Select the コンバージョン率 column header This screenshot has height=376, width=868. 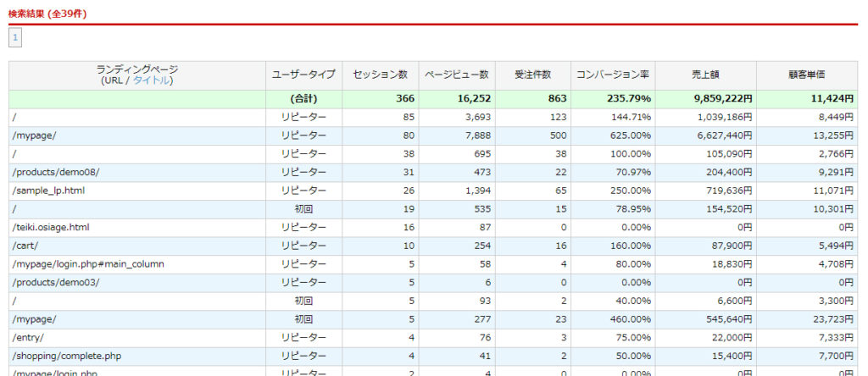tap(614, 75)
